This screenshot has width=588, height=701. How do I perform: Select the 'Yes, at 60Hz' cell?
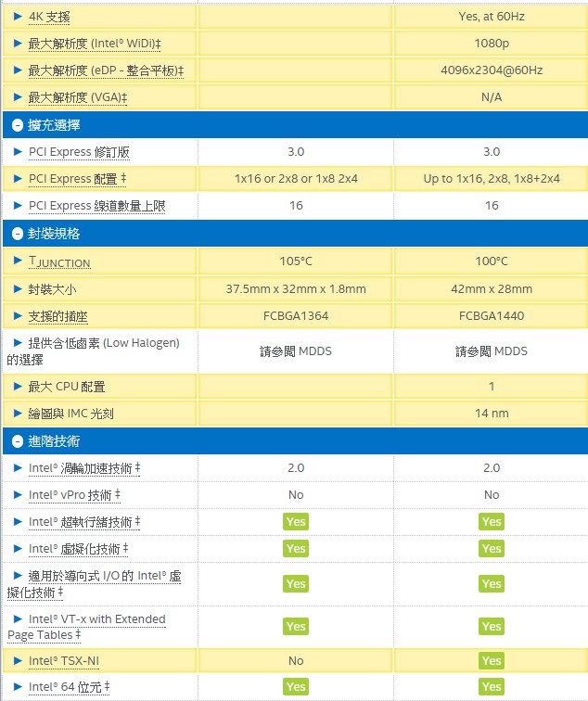click(x=492, y=17)
